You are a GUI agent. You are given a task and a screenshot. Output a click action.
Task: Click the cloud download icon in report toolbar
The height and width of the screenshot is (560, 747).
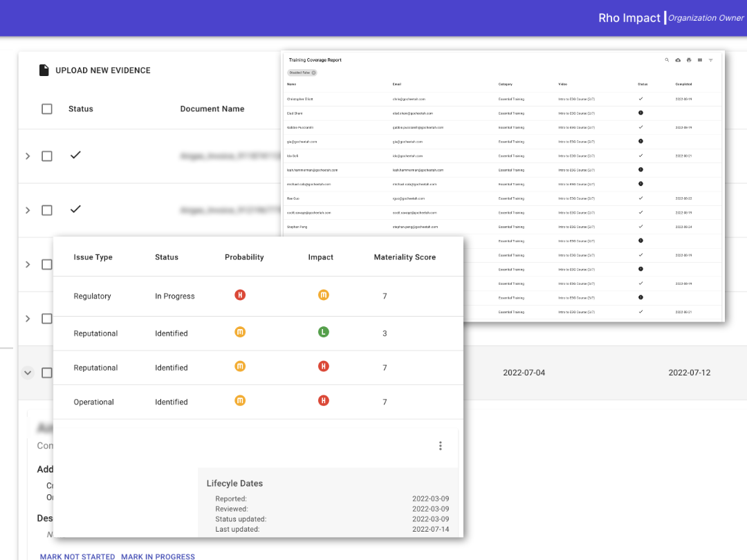click(x=677, y=60)
